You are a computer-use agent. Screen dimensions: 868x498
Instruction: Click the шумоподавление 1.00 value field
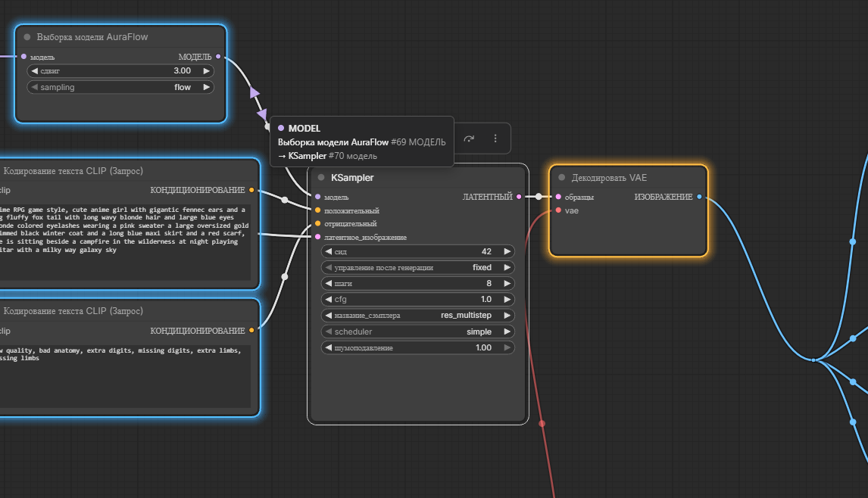[418, 347]
